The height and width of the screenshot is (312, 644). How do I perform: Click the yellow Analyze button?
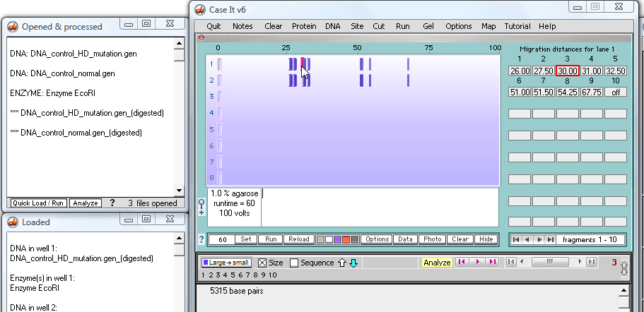(437, 263)
